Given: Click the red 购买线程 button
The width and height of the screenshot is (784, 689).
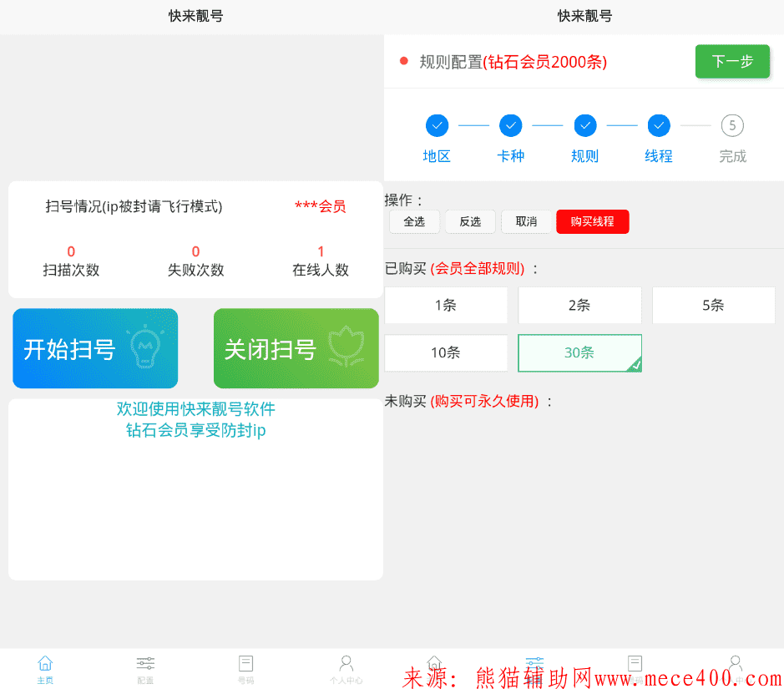Looking at the screenshot, I should pyautogui.click(x=592, y=221).
